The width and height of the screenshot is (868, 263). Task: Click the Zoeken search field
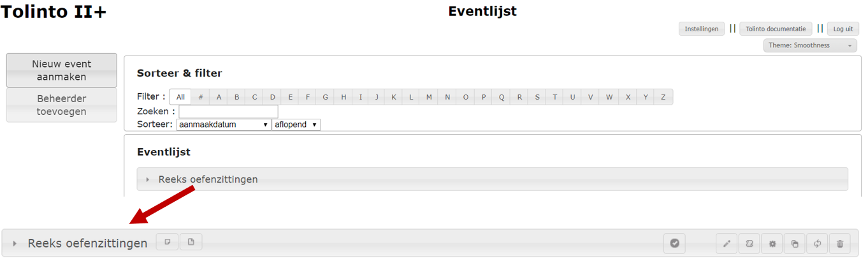pos(228,112)
